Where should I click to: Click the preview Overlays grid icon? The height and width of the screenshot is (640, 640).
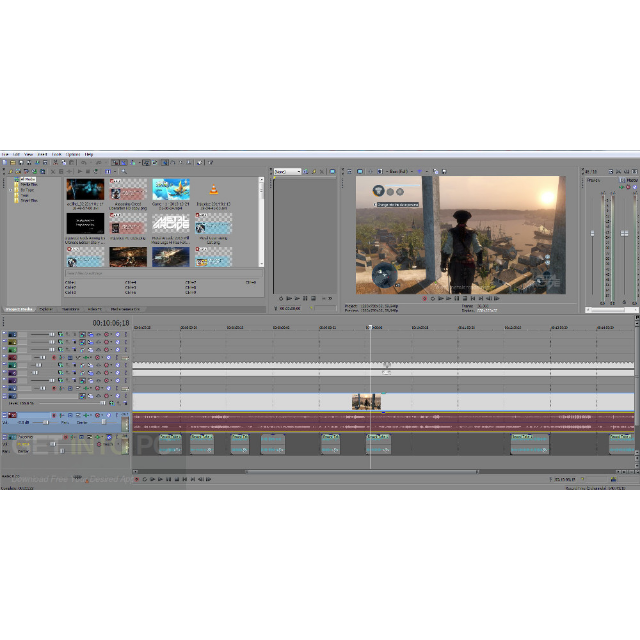(x=419, y=172)
